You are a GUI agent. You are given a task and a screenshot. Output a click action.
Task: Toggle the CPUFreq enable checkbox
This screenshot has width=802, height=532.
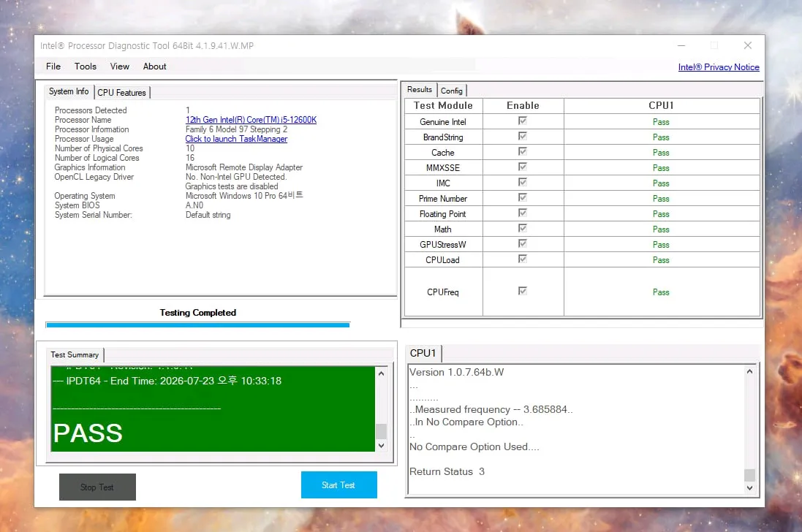(x=522, y=291)
